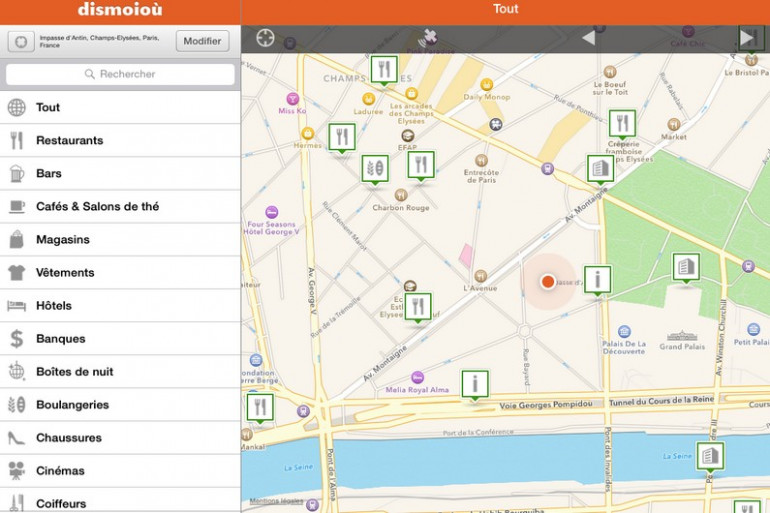Tap the L'Avenue restaurant marker
The width and height of the screenshot is (770, 513).
(481, 276)
